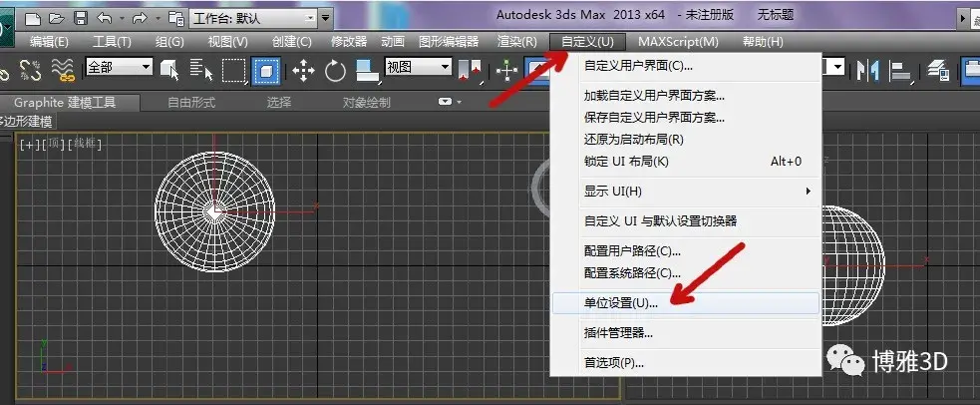This screenshot has height=405, width=980.
Task: Open the 组(G) menu
Action: coord(169,42)
